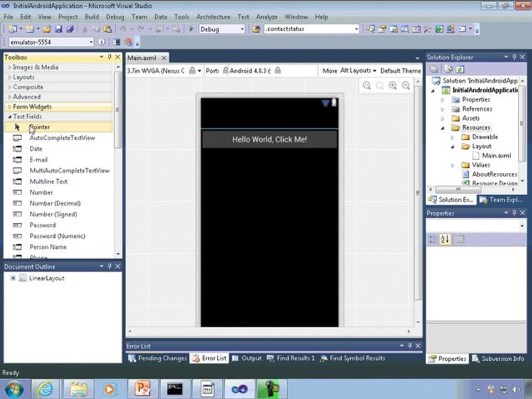The image size is (532, 399).
Task: Open the Debug configuration dropdown
Action: tap(242, 29)
